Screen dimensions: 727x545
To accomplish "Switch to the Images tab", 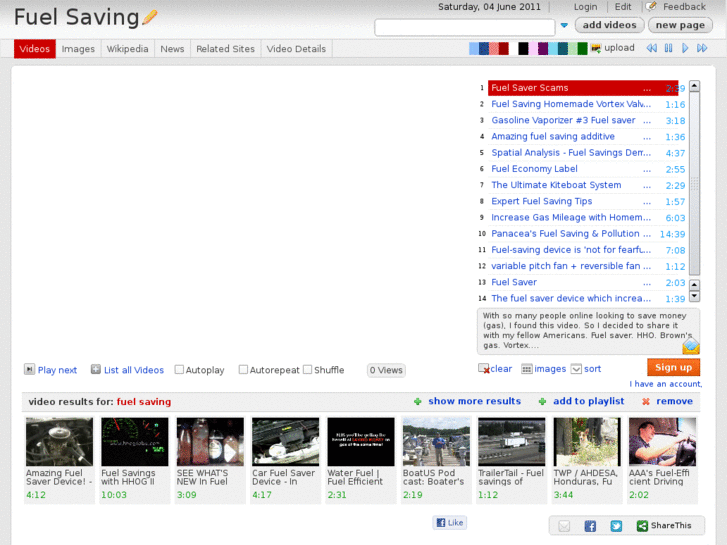I will coord(78,49).
